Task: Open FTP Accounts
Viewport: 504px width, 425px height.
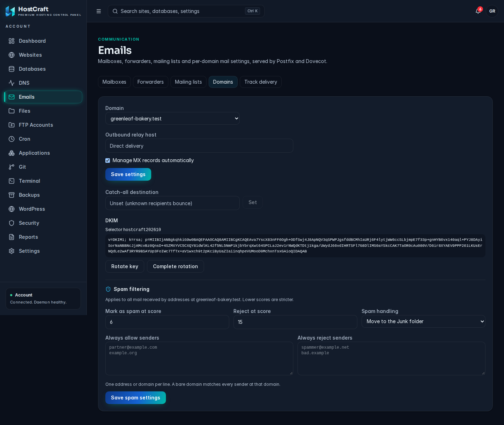Action: point(43,125)
